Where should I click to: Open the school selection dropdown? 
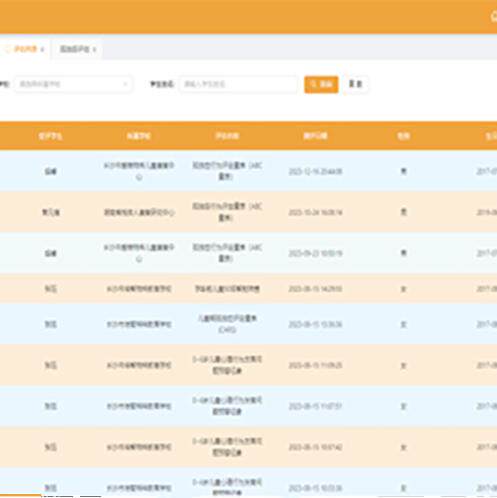point(73,84)
